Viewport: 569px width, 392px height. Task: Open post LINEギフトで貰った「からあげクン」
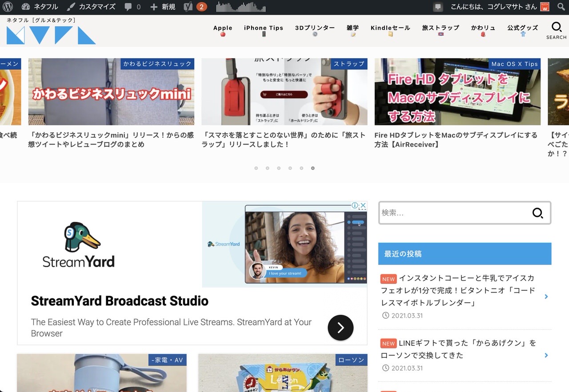click(x=458, y=349)
